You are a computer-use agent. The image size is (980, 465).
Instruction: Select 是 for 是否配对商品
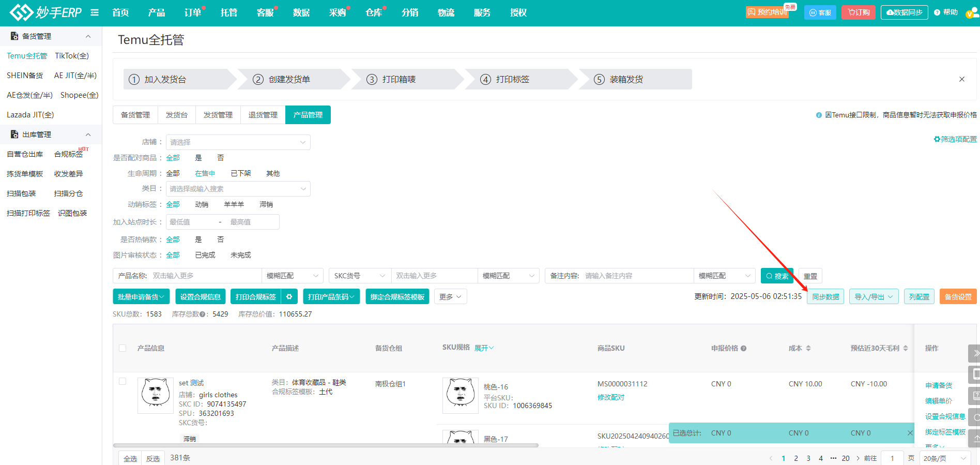point(198,158)
